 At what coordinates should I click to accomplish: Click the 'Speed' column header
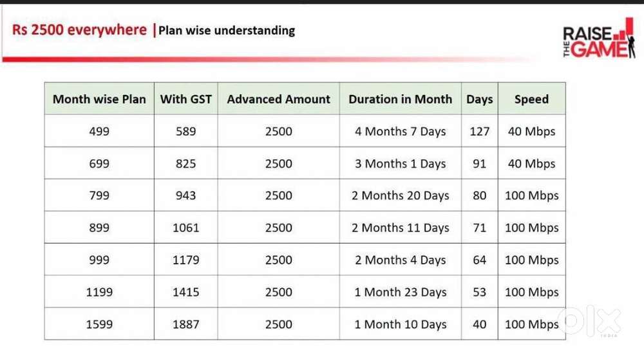(531, 99)
